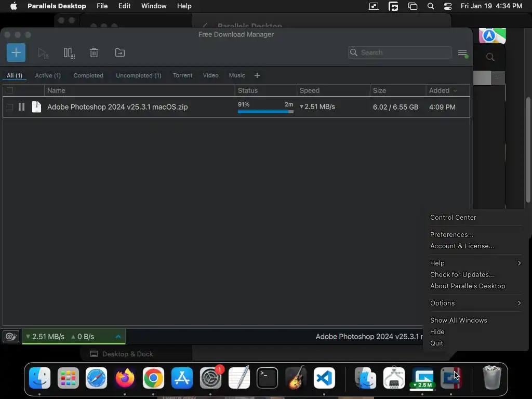
Task: Toggle snail speed-limit mode icon
Action: tap(11, 337)
